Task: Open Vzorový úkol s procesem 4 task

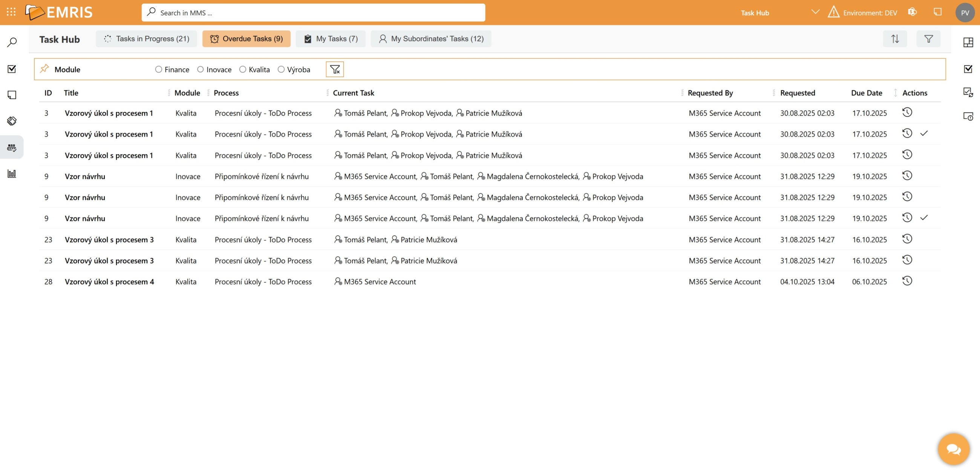Action: click(109, 282)
